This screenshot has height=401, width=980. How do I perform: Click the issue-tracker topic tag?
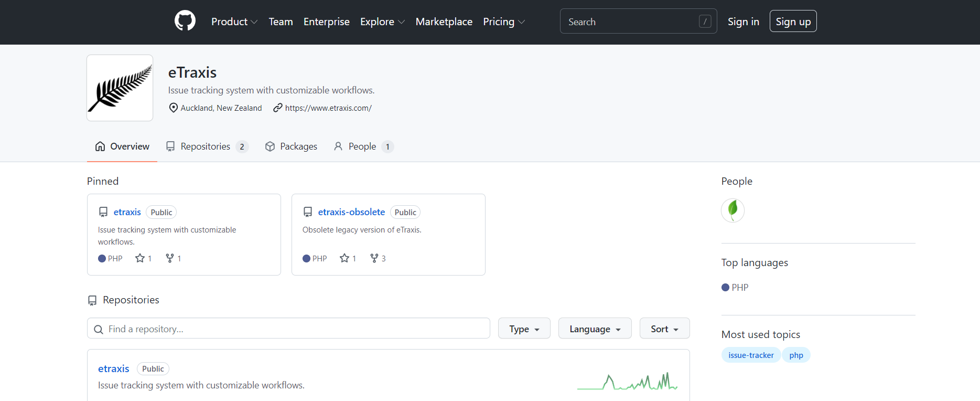[x=751, y=355]
